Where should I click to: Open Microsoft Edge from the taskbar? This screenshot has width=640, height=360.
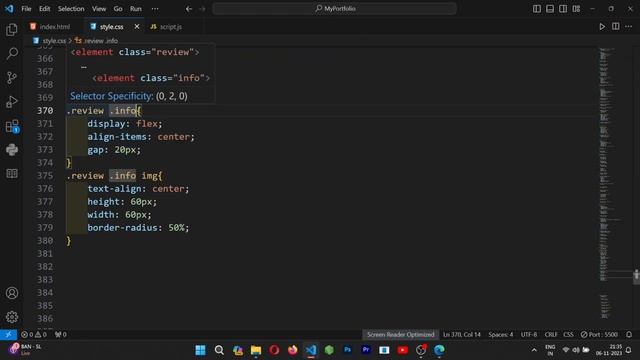[x=439, y=350]
